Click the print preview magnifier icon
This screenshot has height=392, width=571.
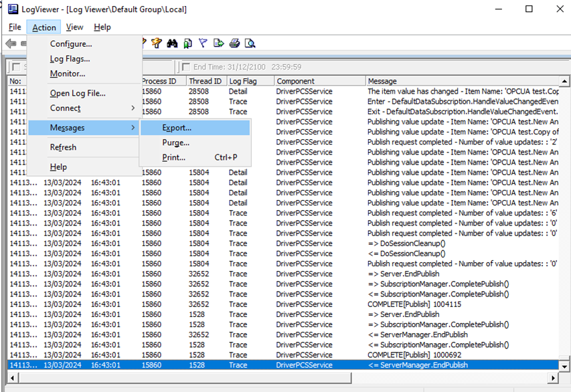coord(250,43)
